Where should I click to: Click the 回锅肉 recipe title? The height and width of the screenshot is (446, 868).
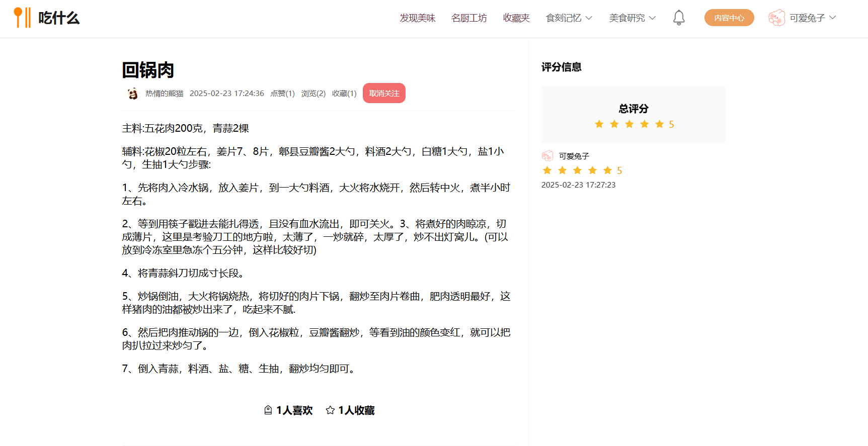pos(148,70)
